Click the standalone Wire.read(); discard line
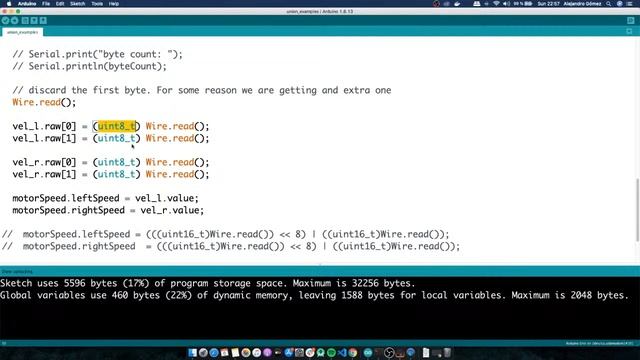Viewport: 640px width, 360px height. [x=44, y=102]
